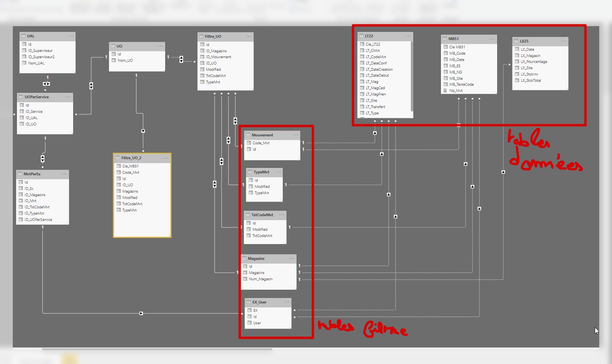Screen dimensions: 612x364
Task: Select the Filtre_UO_2 table header
Action: [x=142, y=158]
